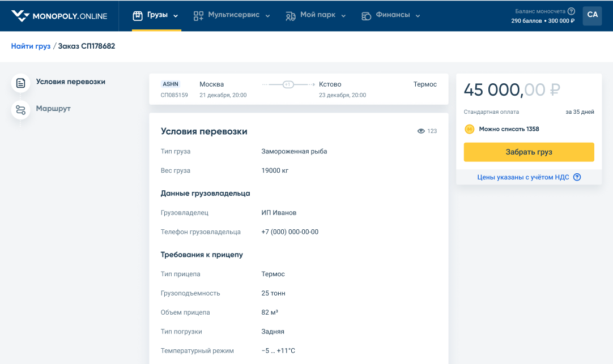Click the Данные грузовладельца heading
The width and height of the screenshot is (613, 364).
coord(205,194)
